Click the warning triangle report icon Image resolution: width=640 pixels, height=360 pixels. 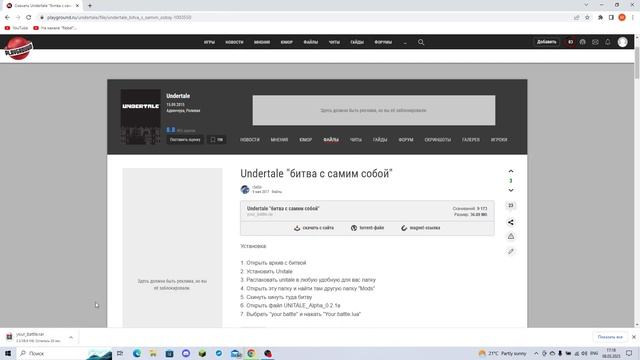click(511, 236)
